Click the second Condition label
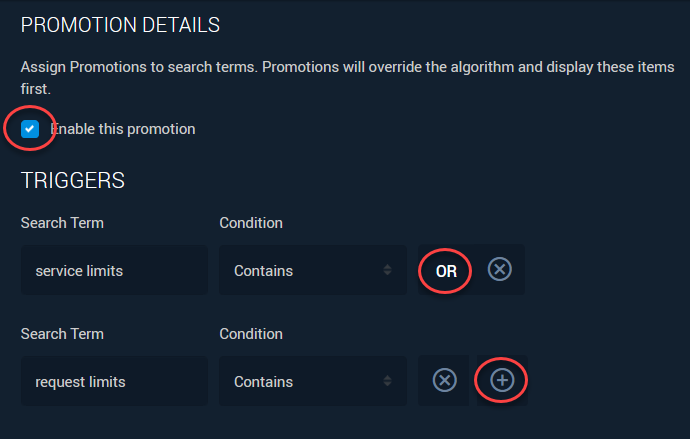This screenshot has height=439, width=690. click(251, 334)
